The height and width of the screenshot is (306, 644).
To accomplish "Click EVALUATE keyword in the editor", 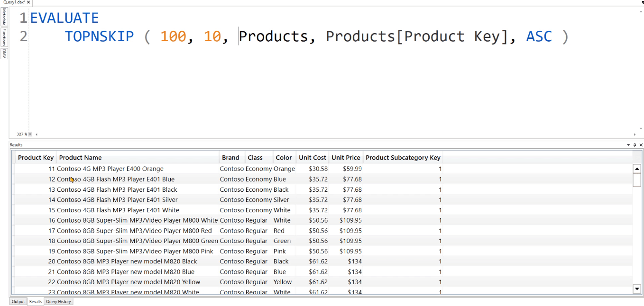I will 64,18.
